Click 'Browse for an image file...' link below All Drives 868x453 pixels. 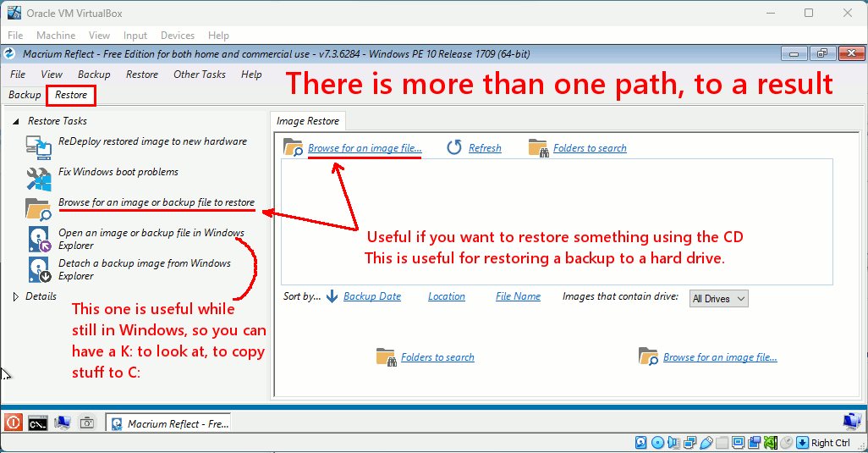(720, 357)
